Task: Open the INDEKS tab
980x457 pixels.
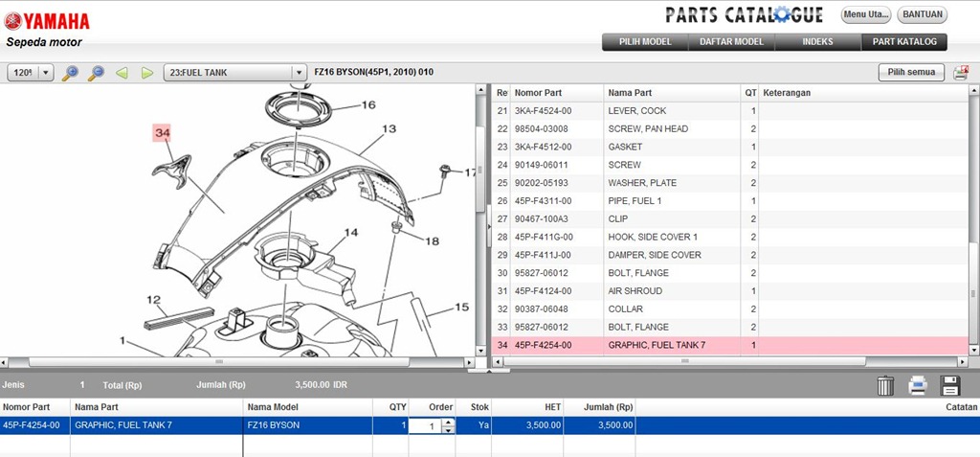Action: (x=817, y=42)
